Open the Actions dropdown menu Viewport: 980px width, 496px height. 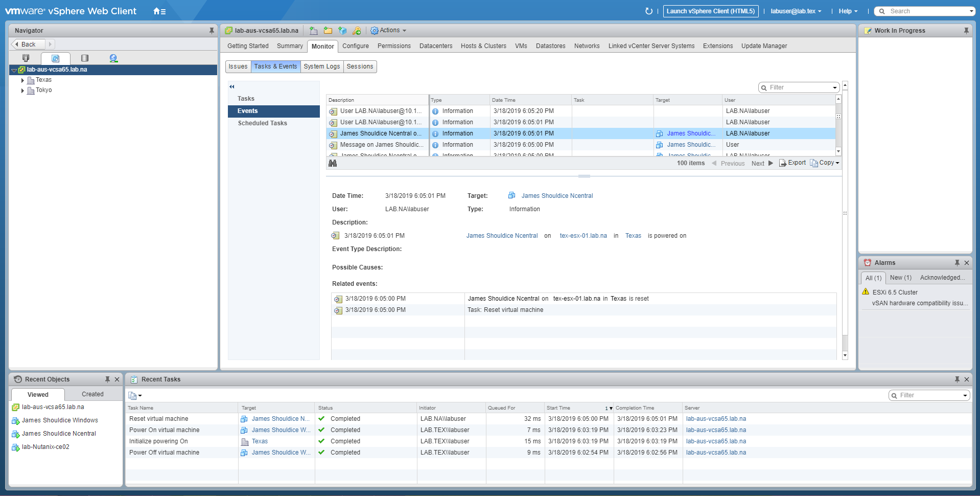(x=388, y=31)
